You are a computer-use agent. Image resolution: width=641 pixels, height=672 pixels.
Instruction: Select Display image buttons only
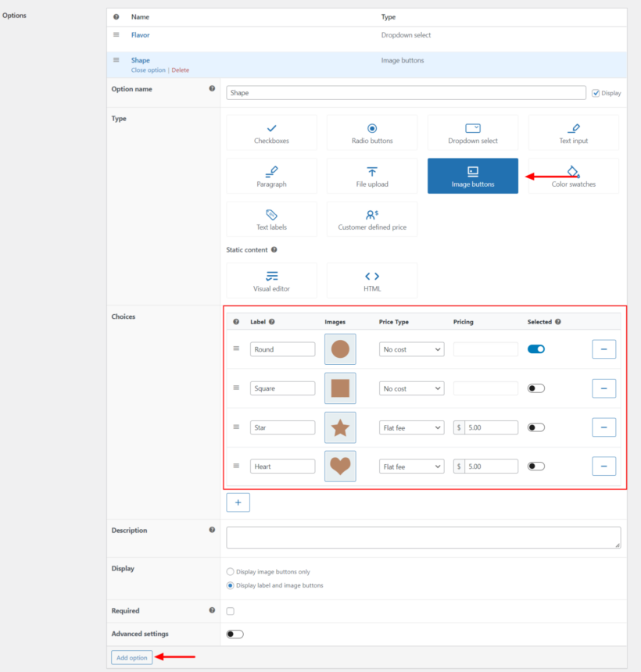pos(230,571)
